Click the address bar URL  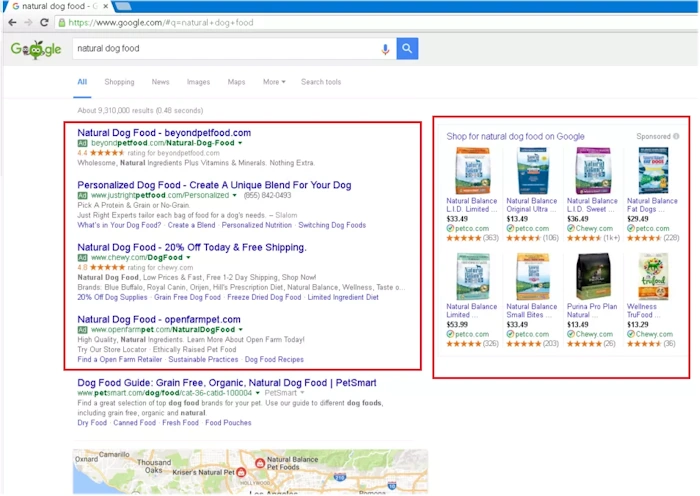(161, 22)
